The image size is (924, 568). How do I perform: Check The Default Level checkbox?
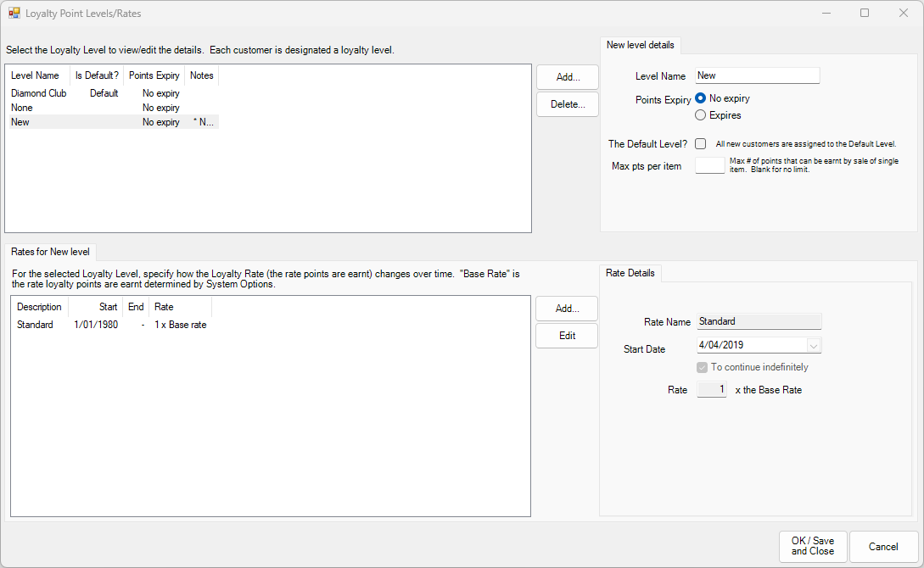(x=700, y=143)
